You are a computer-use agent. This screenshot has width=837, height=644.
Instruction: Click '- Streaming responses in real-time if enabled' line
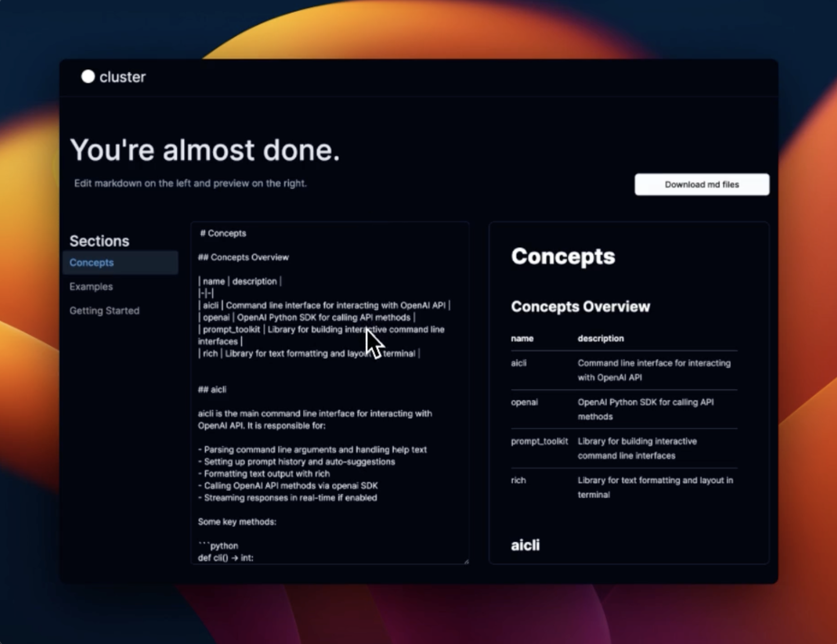click(288, 498)
